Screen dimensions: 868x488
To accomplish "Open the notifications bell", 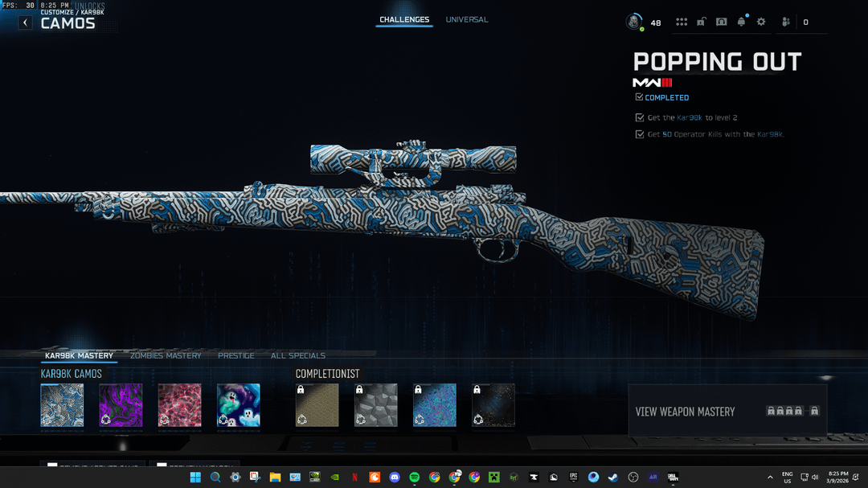I will [741, 23].
